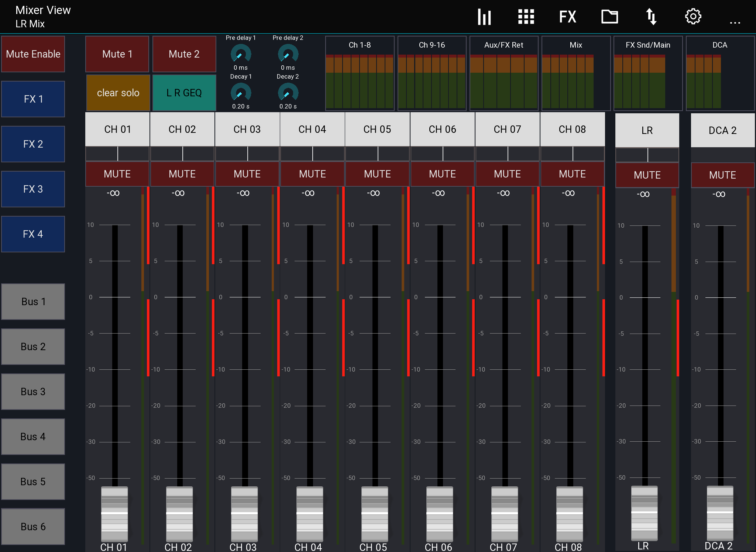The height and width of the screenshot is (552, 756).
Task: Open the settings gear icon
Action: 693,16
